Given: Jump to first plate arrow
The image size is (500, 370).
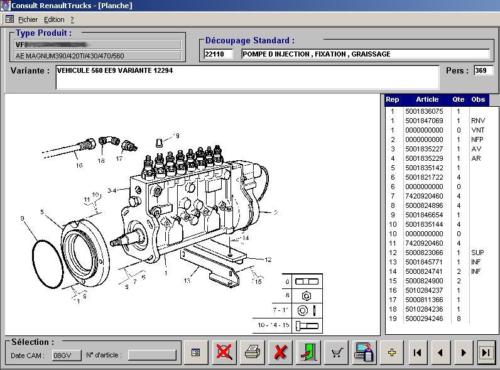Looking at the screenshot, I should 417,352.
